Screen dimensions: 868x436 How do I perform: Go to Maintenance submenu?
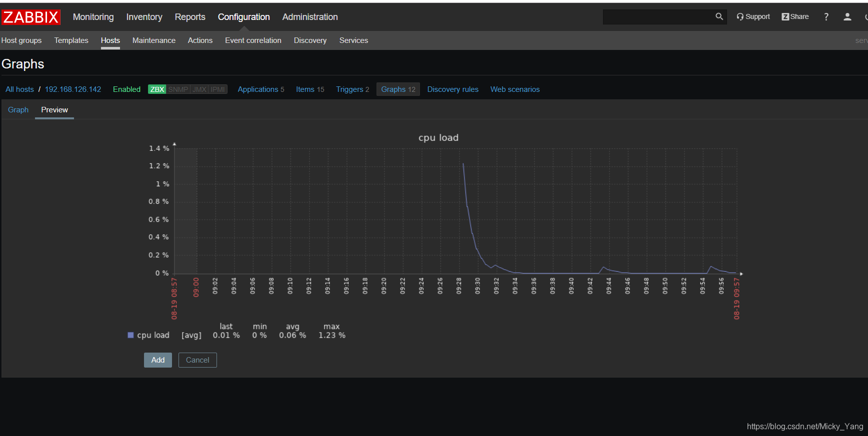[x=154, y=40]
